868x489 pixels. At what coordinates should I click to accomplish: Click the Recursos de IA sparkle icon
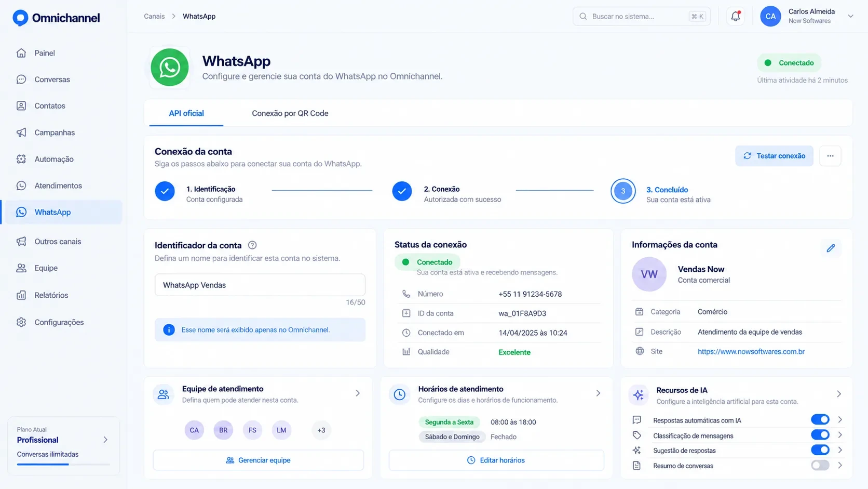(x=639, y=395)
